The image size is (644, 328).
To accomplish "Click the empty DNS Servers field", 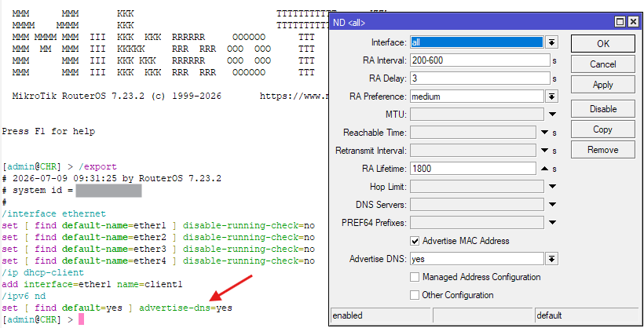I will click(x=477, y=205).
